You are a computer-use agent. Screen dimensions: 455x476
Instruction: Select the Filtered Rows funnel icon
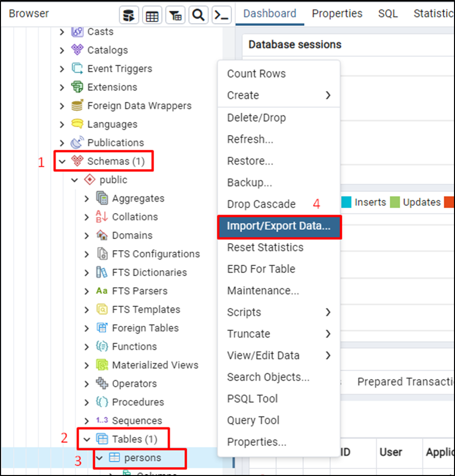point(175,14)
